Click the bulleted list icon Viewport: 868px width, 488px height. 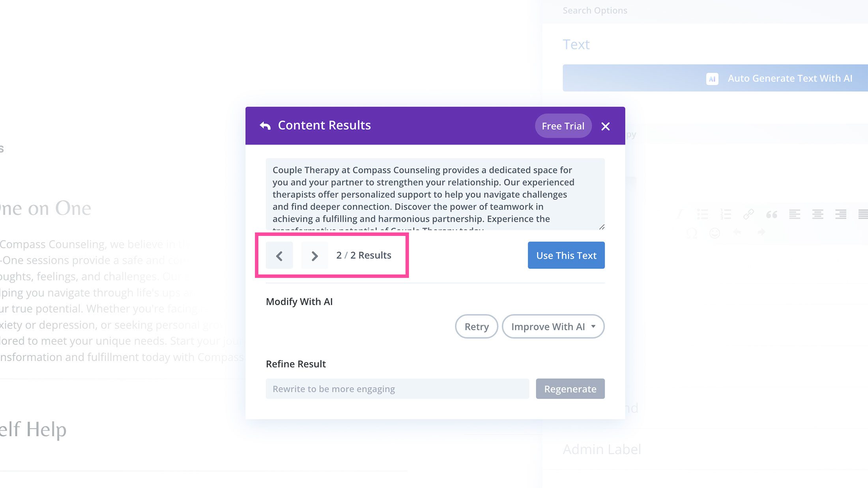coord(702,214)
